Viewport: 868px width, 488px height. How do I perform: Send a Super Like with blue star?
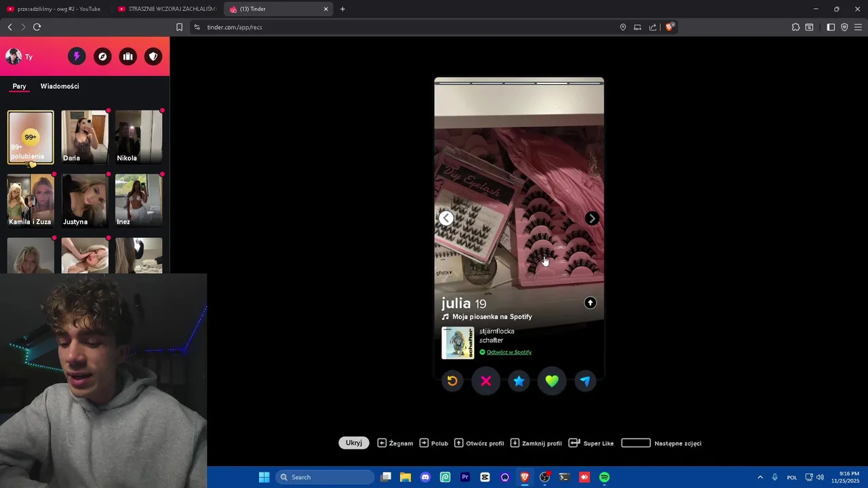(x=519, y=381)
